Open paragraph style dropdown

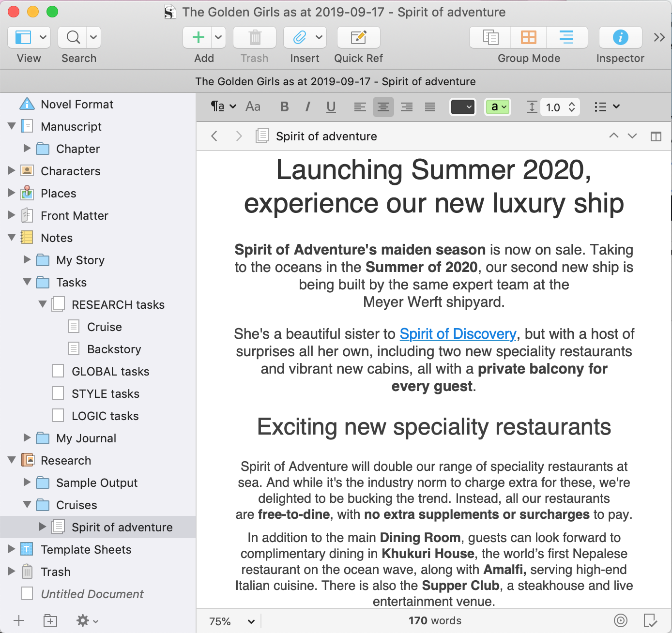[x=223, y=106]
